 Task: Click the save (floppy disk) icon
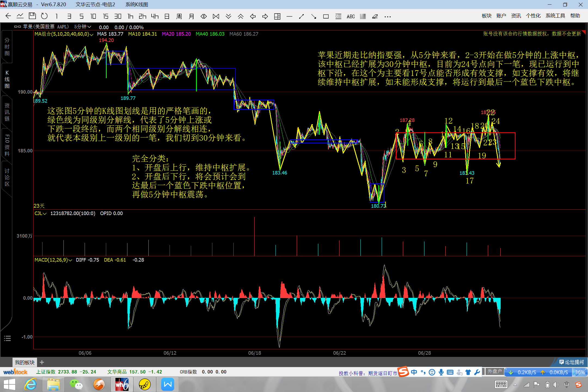[x=32, y=16]
